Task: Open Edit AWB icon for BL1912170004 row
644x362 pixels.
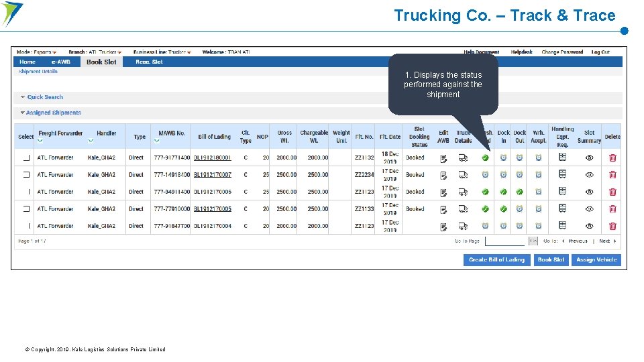Action: tap(443, 227)
